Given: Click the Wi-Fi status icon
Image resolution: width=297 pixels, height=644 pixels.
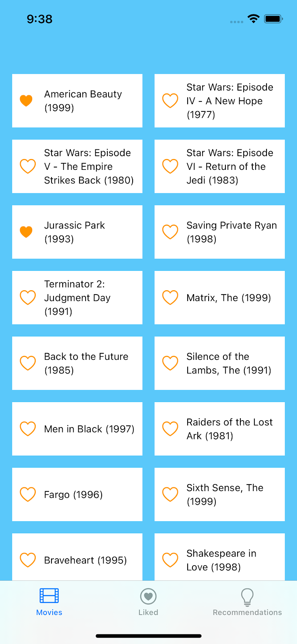Looking at the screenshot, I should tap(254, 19).
